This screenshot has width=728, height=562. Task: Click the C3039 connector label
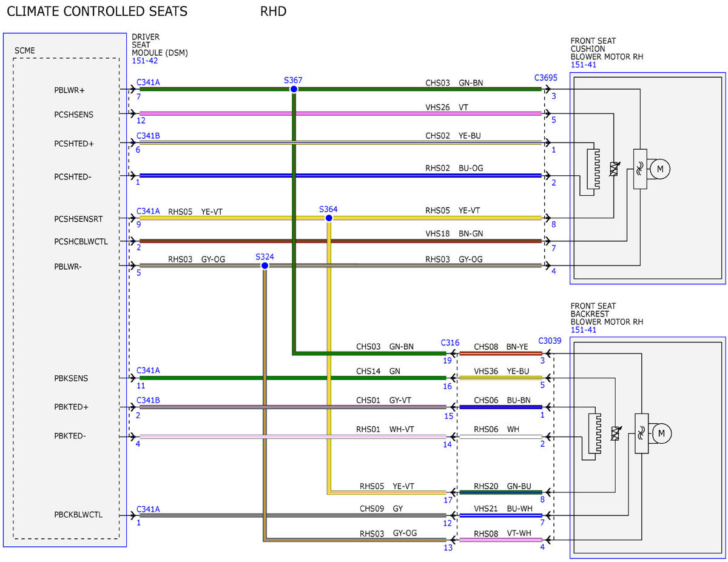pos(550,341)
